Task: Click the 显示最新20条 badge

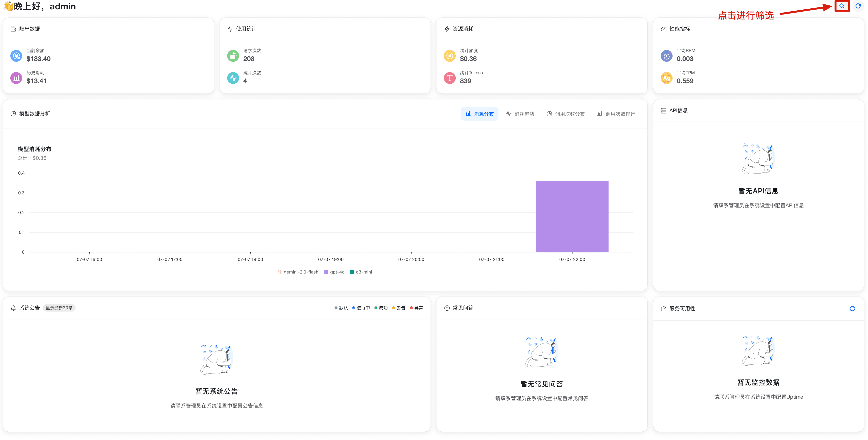Action: [x=59, y=308]
